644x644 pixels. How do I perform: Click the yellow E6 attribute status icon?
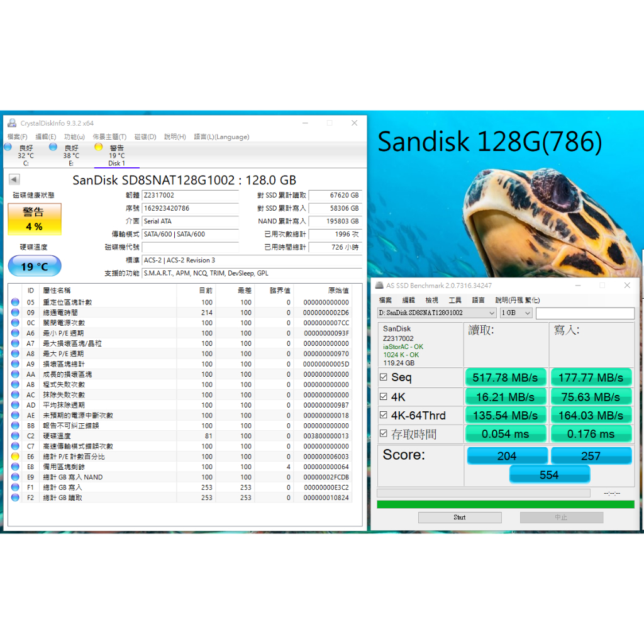pyautogui.click(x=15, y=457)
